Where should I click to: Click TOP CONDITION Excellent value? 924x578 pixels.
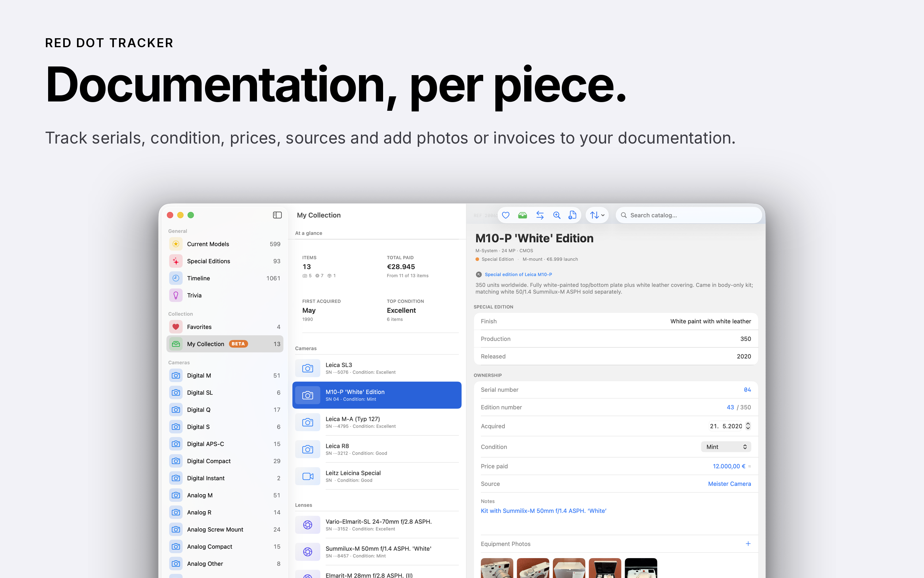(x=401, y=311)
